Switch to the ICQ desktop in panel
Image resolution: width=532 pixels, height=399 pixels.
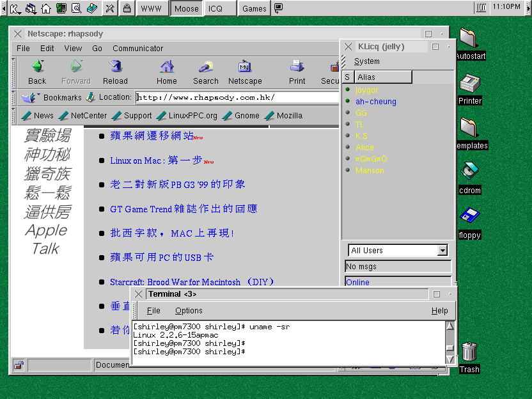pyautogui.click(x=215, y=8)
